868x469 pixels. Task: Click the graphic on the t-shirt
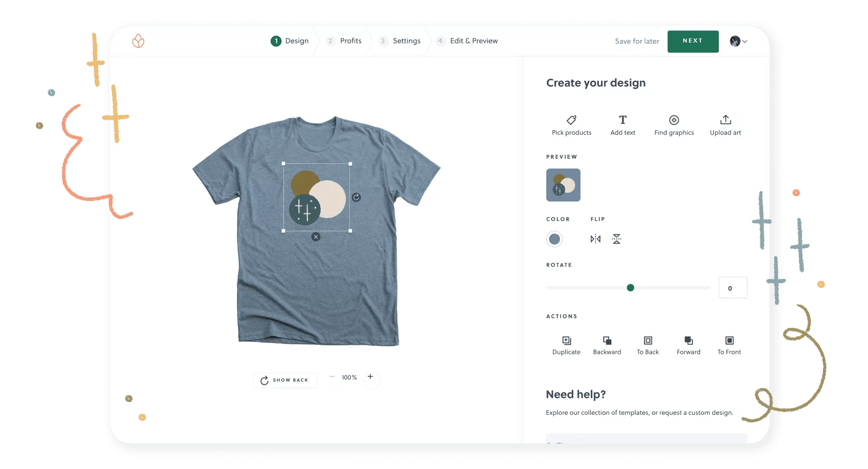coord(317,197)
